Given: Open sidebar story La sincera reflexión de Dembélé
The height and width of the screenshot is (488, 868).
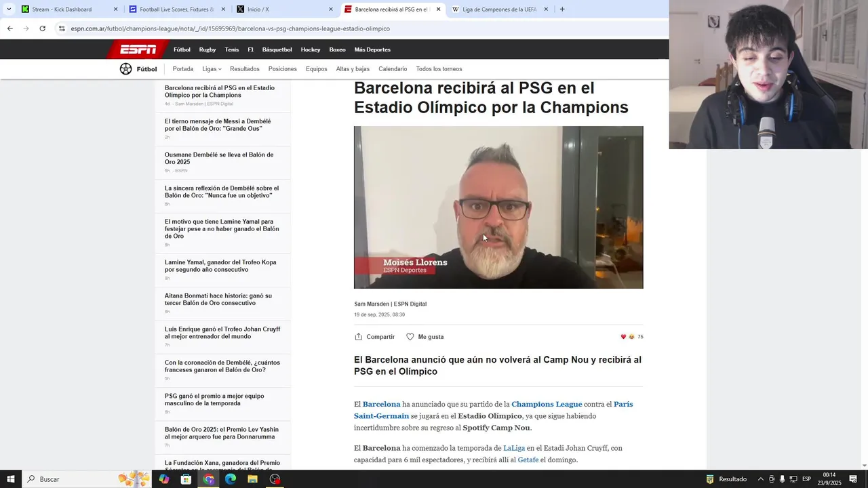Looking at the screenshot, I should pyautogui.click(x=222, y=192).
